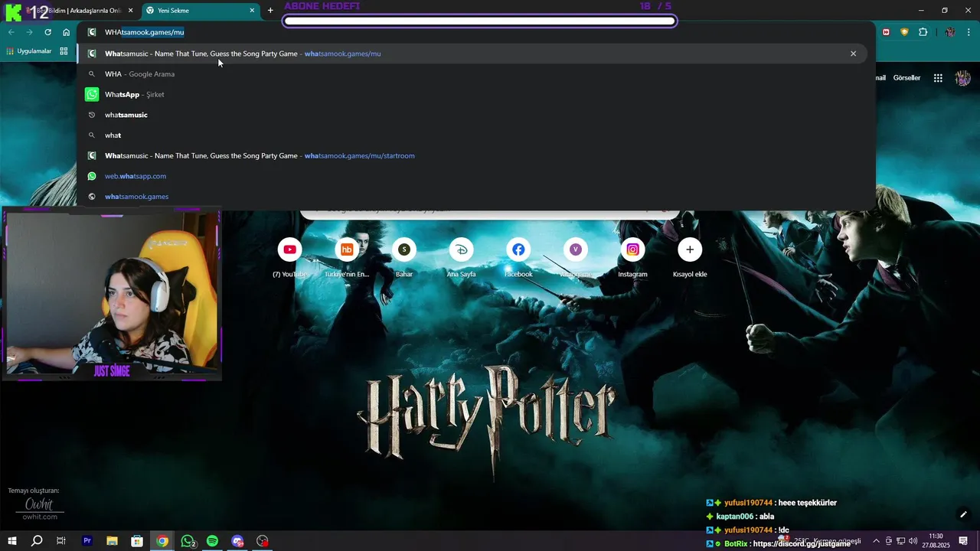980x551 pixels.
Task: Click the red fast-forward extension icon
Action: tap(886, 32)
